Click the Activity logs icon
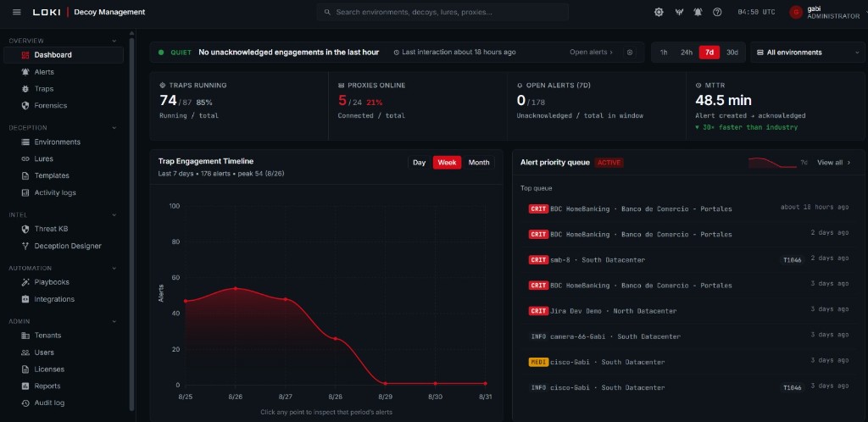Image resolution: width=868 pixels, height=422 pixels. pos(25,193)
